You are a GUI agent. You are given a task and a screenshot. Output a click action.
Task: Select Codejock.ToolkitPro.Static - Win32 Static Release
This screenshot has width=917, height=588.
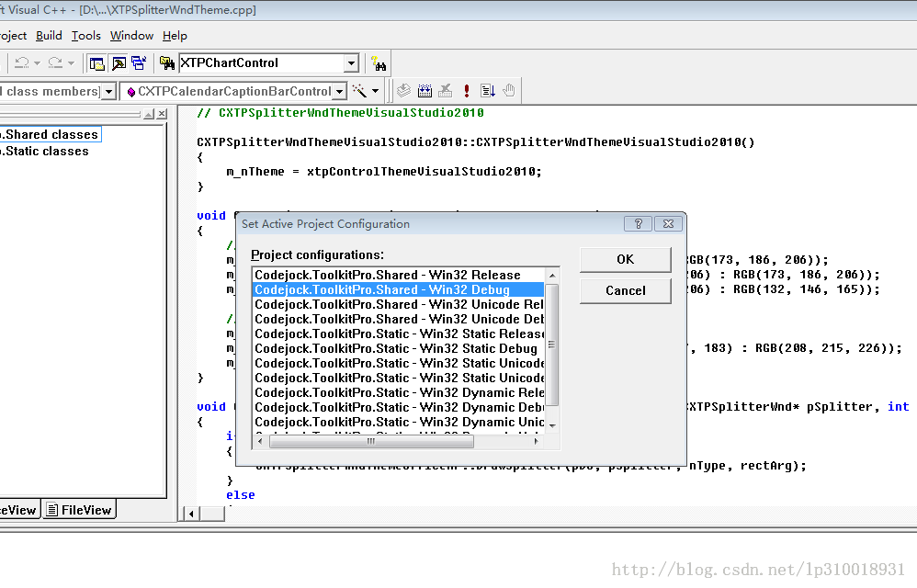click(x=399, y=334)
